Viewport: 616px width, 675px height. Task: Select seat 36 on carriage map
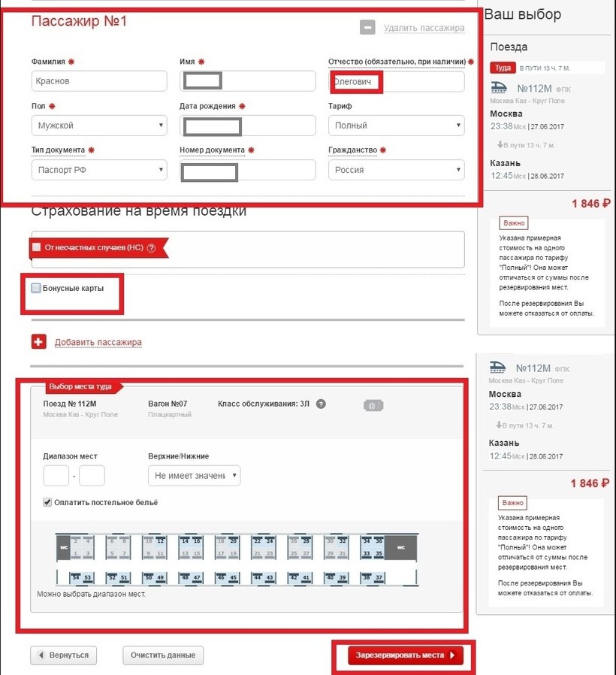(379, 540)
